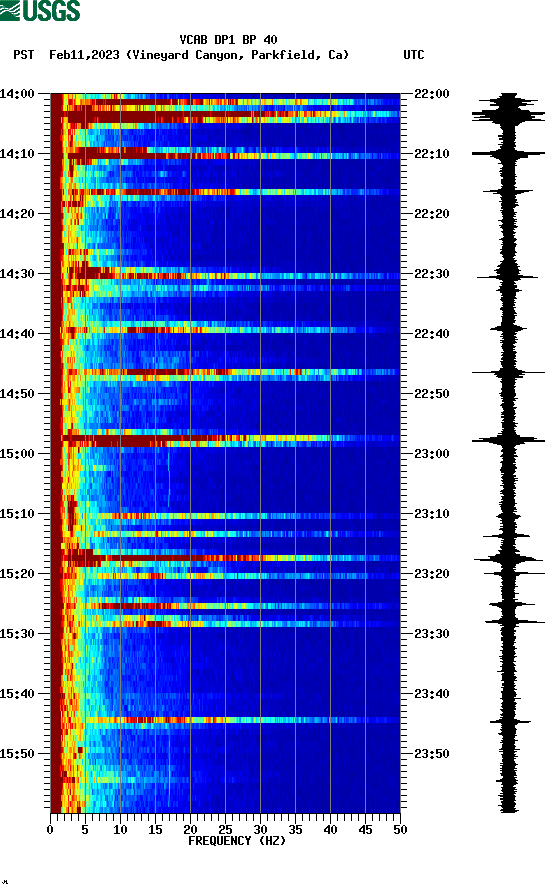Click the 'UTC' timezone label
Image resolution: width=552 pixels, height=893 pixels.
(414, 55)
